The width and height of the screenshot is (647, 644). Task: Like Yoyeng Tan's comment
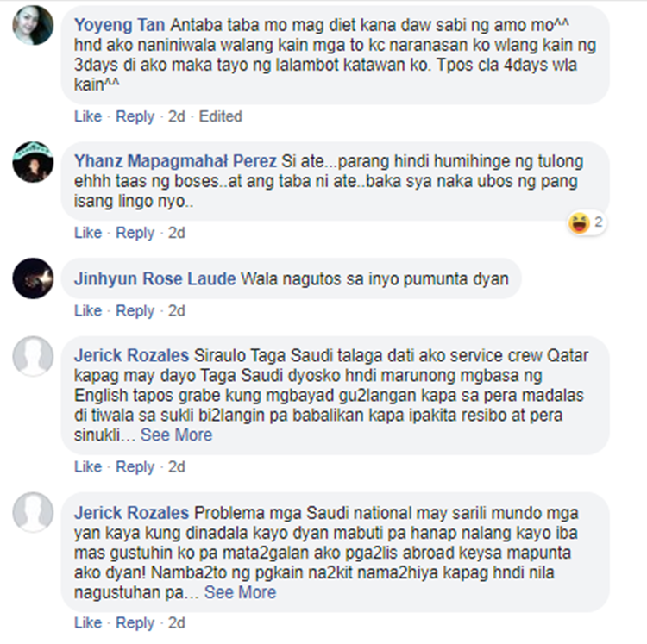click(88, 116)
